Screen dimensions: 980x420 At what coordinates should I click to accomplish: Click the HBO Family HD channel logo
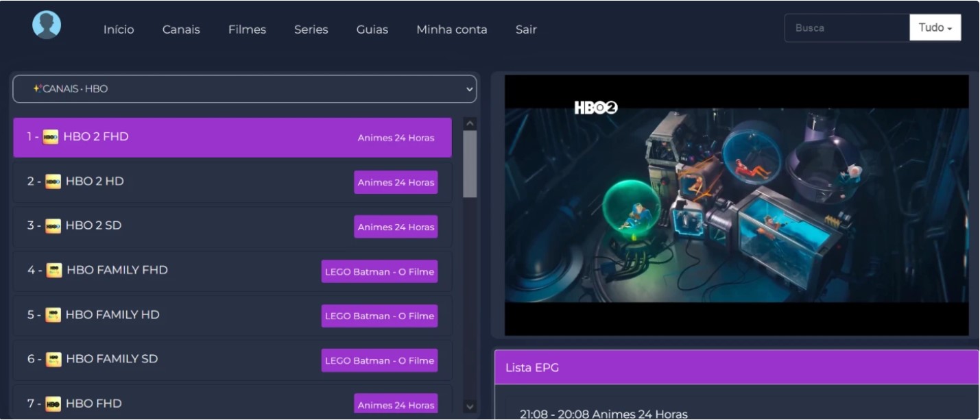tap(53, 315)
